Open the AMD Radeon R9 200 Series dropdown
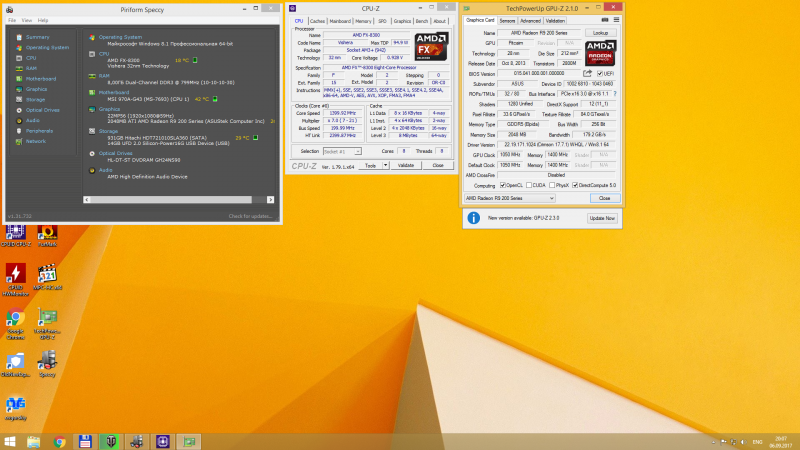The image size is (800, 450). pyautogui.click(x=509, y=198)
